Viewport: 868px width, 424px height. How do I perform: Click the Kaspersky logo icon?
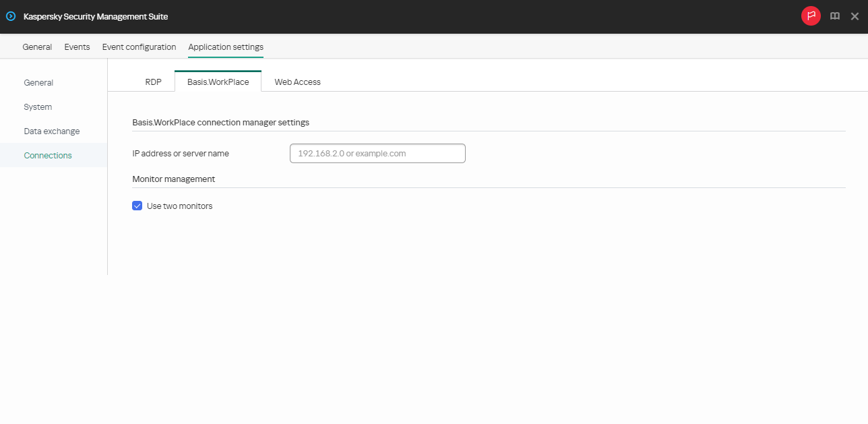click(10, 16)
